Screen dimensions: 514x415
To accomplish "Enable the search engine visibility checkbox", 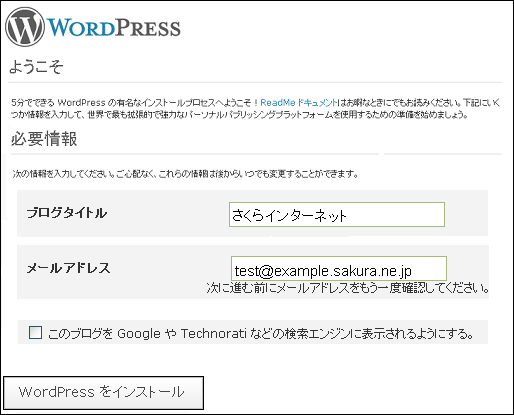I will (x=35, y=332).
